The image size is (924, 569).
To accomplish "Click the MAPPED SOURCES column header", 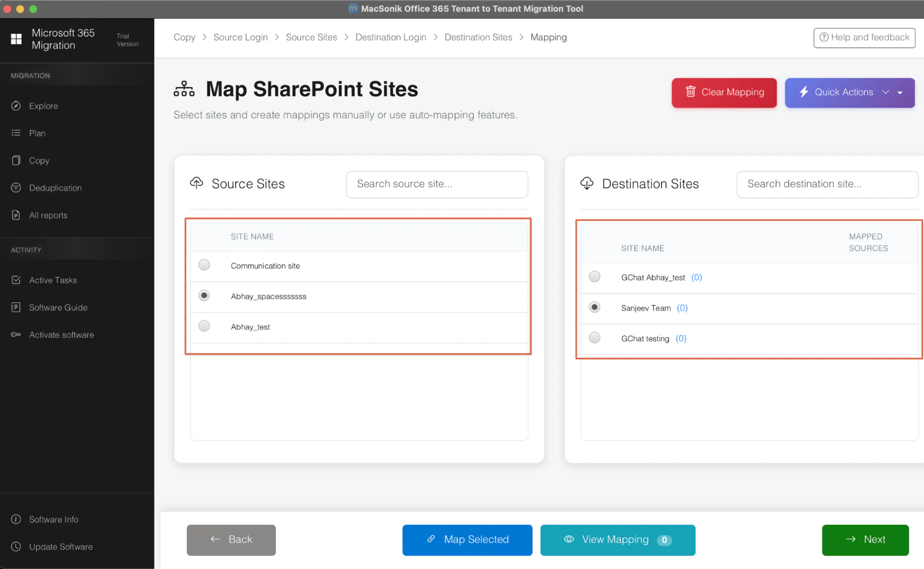I will [868, 242].
